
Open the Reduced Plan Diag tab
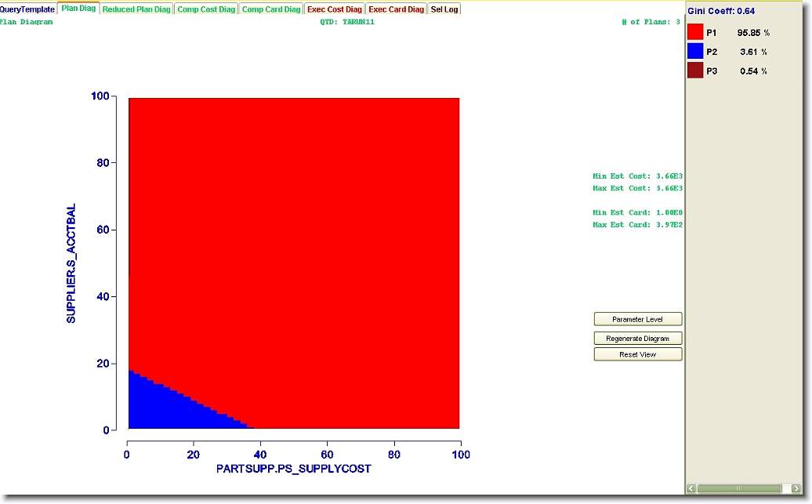pyautogui.click(x=136, y=9)
